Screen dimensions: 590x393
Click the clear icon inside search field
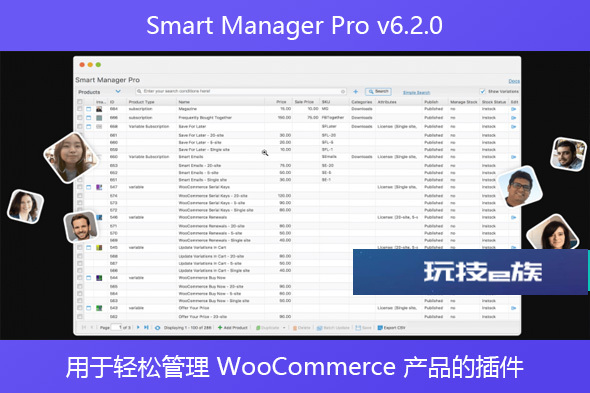click(x=343, y=91)
